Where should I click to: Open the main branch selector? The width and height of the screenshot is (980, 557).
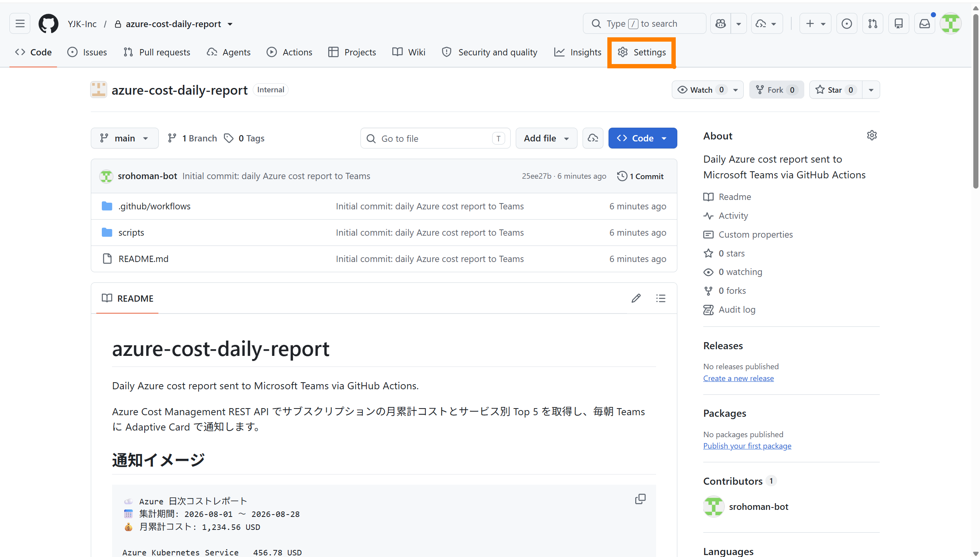[x=125, y=138]
